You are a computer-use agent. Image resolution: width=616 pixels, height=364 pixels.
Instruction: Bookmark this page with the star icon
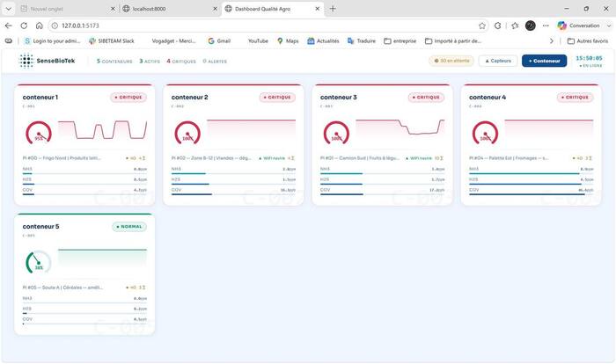tap(482, 25)
